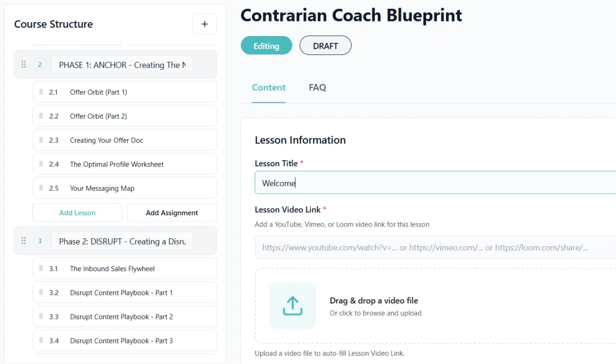Image resolution: width=616 pixels, height=364 pixels.
Task: Click Add Assignment under Phase 1
Action: point(171,213)
